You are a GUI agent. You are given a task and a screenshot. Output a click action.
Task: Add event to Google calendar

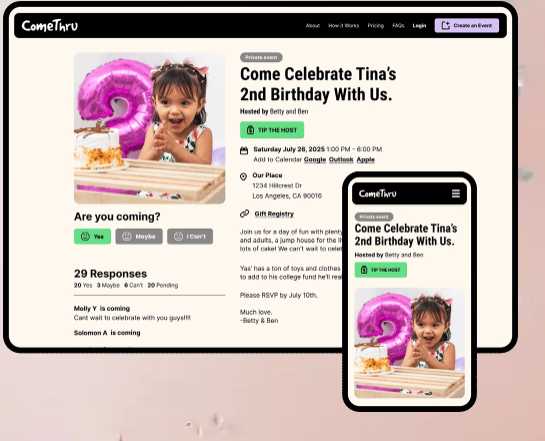(315, 160)
